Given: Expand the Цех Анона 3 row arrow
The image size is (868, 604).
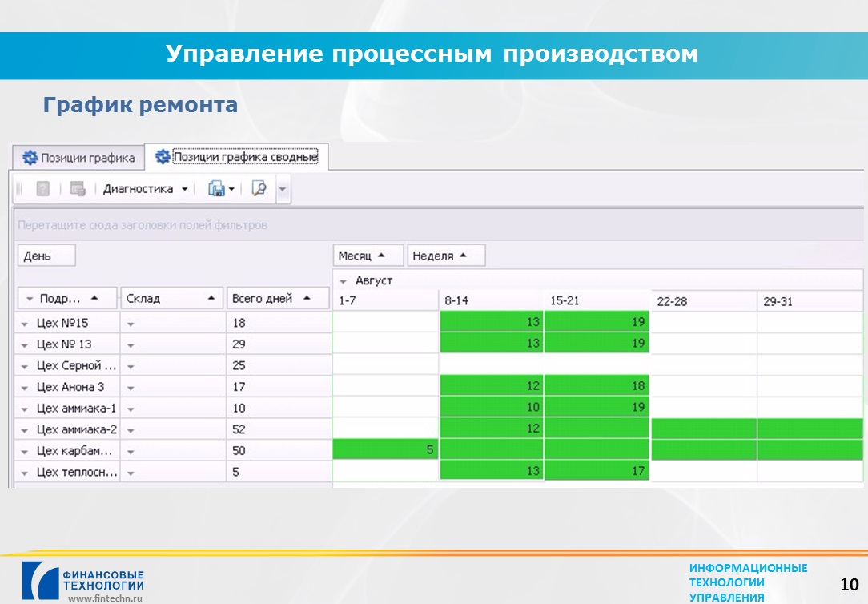Looking at the screenshot, I should (24, 388).
